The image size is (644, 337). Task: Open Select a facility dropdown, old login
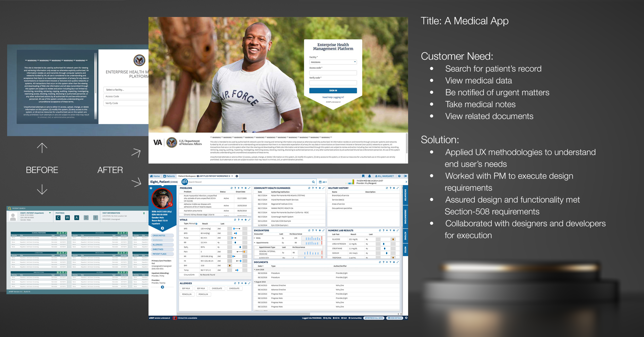[126, 90]
